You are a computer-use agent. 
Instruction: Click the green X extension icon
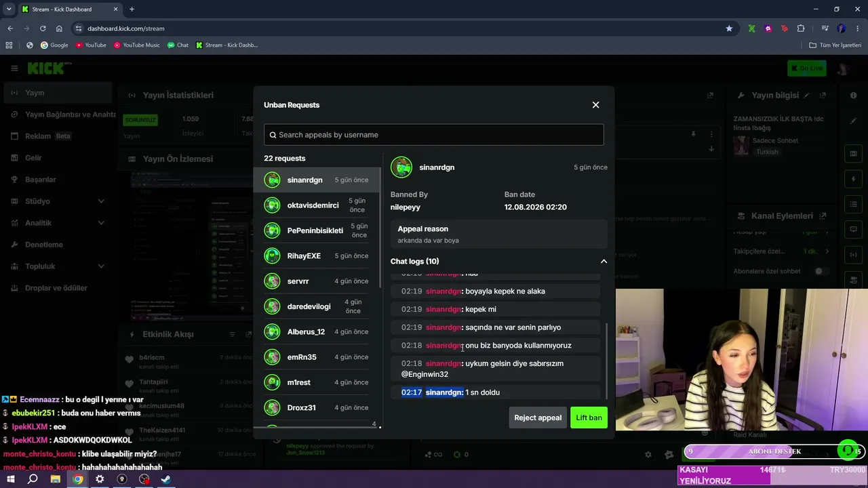click(751, 28)
